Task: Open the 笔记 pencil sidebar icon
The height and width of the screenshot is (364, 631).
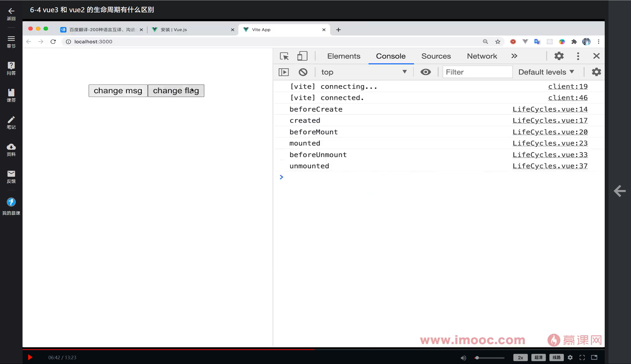Action: pyautogui.click(x=11, y=122)
